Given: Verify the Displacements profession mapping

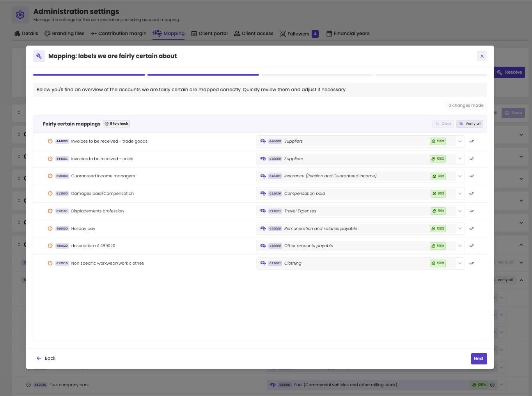Looking at the screenshot, I should click(x=472, y=211).
